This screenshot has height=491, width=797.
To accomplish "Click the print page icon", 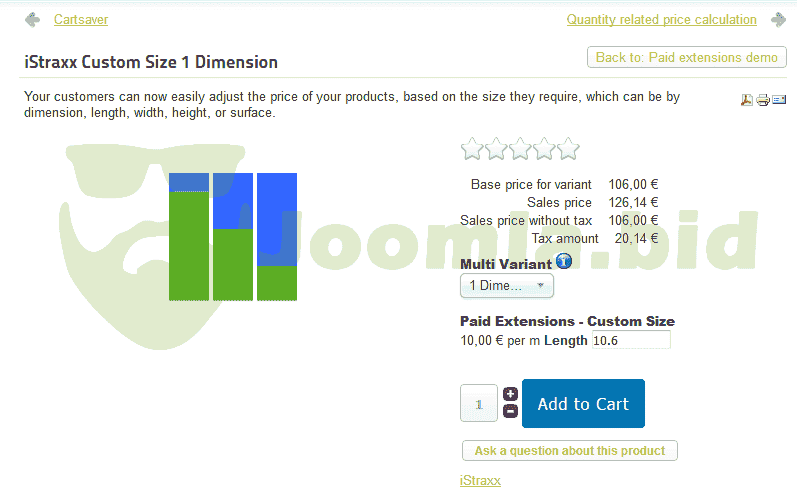I will pos(762,100).
